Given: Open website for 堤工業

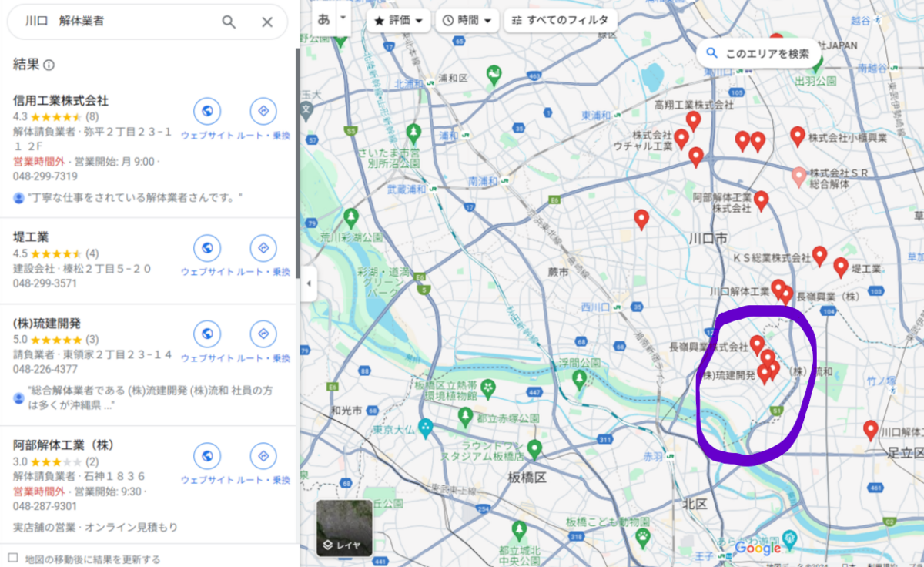Looking at the screenshot, I should tap(207, 249).
